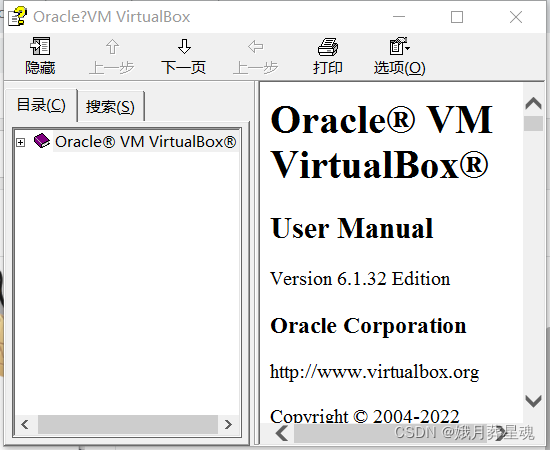
Task: Switch to the Contents tab 目录(C)
Action: coord(41,105)
